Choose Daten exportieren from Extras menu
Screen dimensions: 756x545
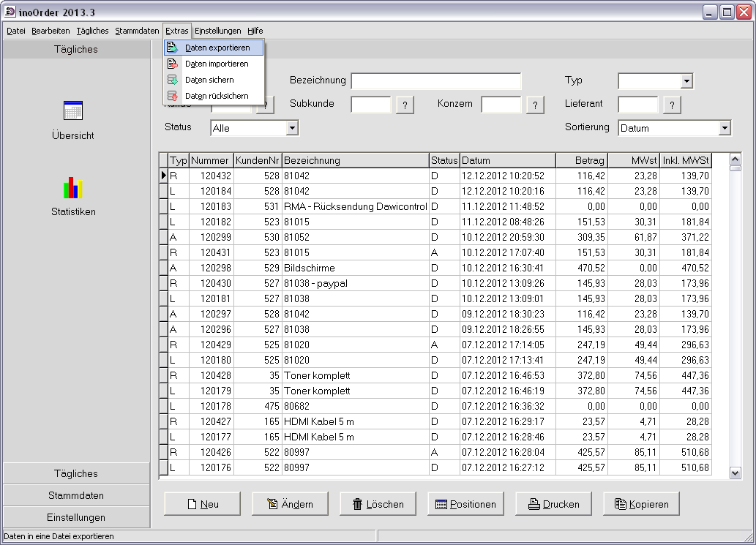[x=214, y=48]
